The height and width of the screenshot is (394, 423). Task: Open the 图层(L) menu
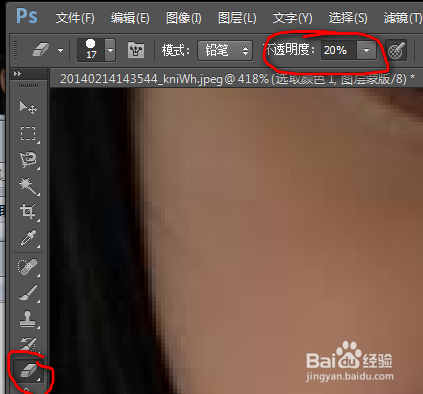click(237, 18)
